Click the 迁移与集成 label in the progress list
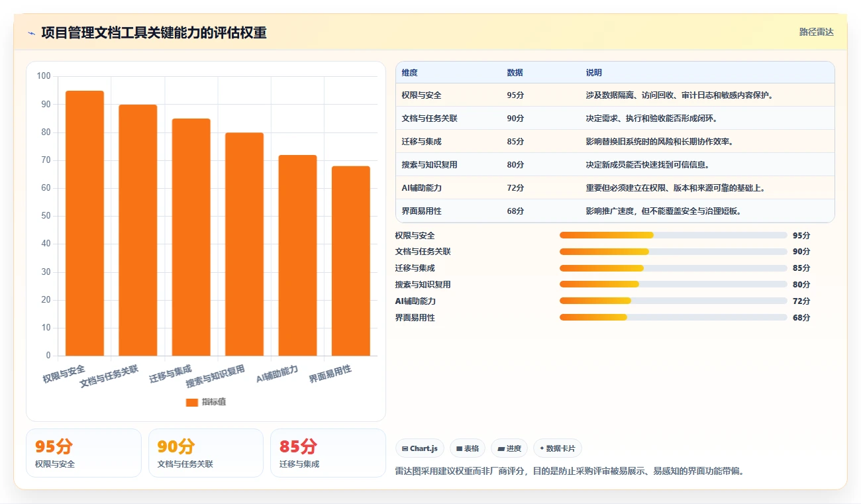The height and width of the screenshot is (504, 861). pos(415,268)
